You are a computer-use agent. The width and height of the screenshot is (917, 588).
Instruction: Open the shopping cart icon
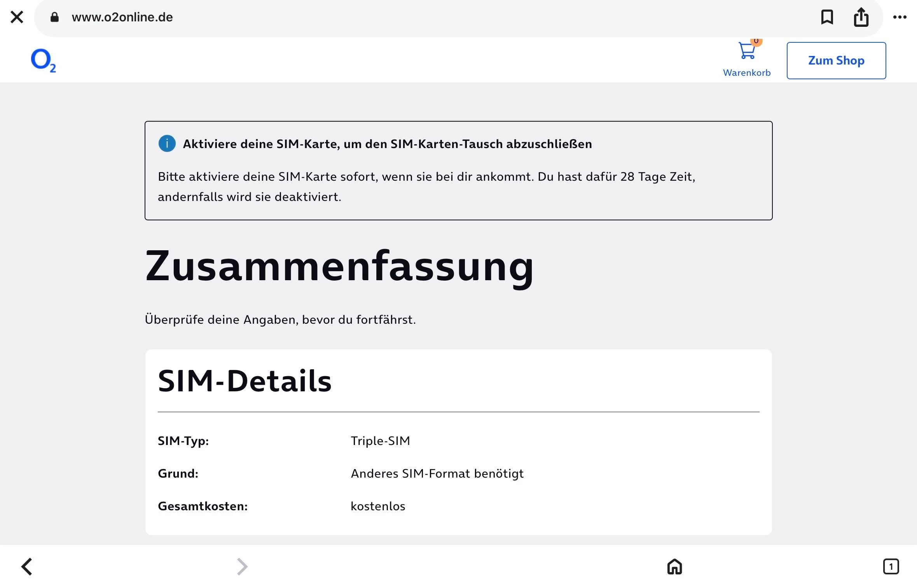coord(746,52)
